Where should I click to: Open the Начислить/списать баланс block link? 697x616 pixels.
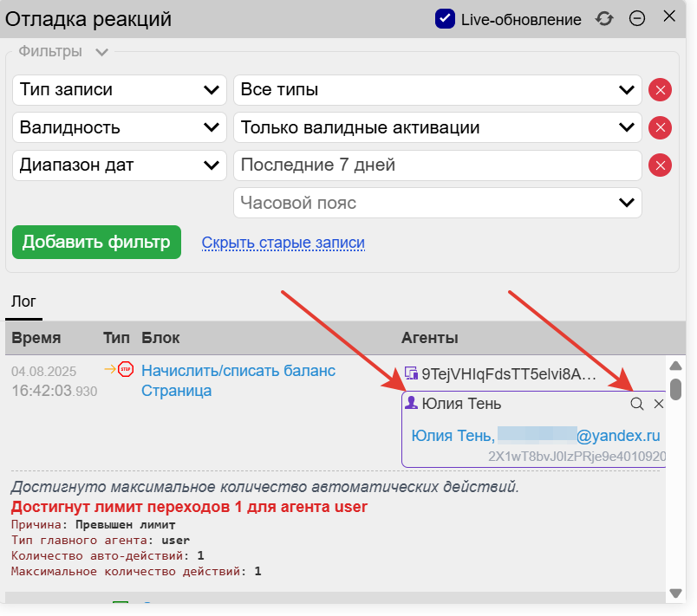(238, 371)
